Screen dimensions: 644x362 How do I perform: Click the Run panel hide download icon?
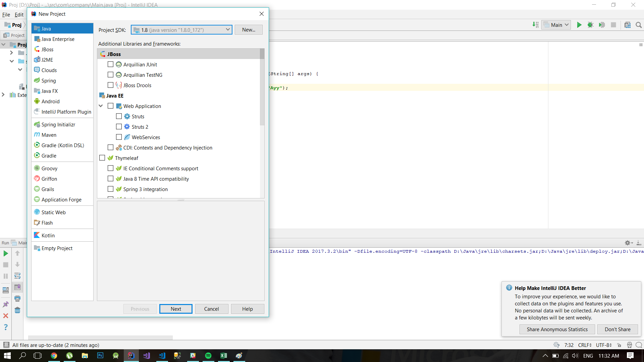639,243
